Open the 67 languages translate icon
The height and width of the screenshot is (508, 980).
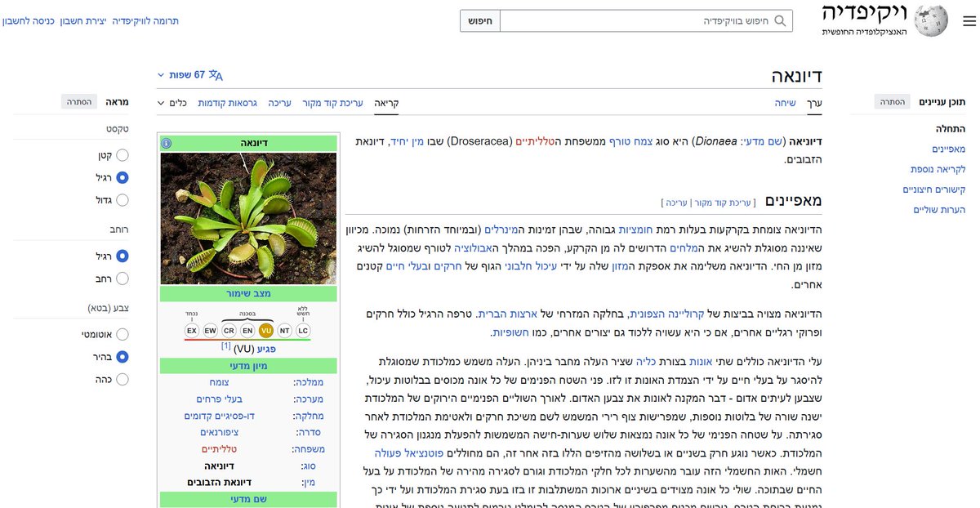(x=216, y=75)
